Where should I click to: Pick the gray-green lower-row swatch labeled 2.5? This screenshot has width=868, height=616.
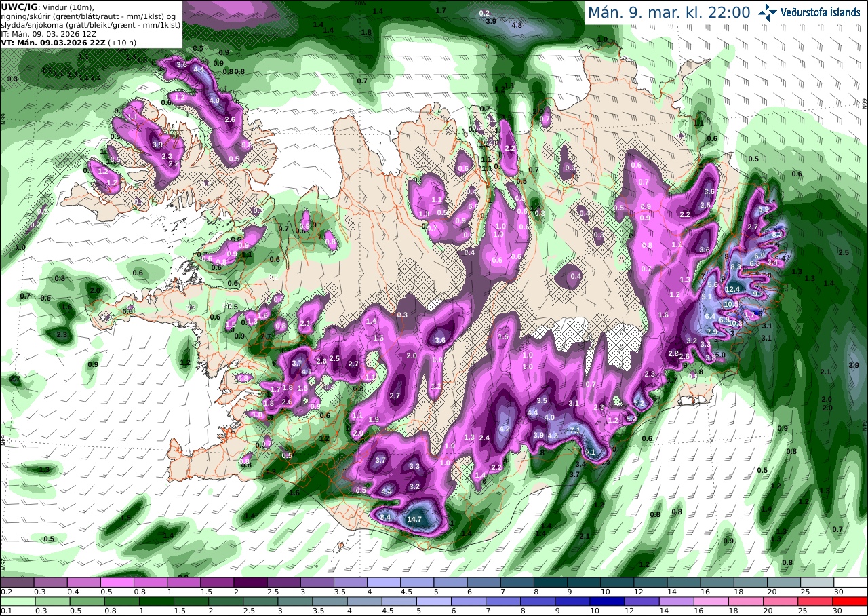(x=260, y=601)
